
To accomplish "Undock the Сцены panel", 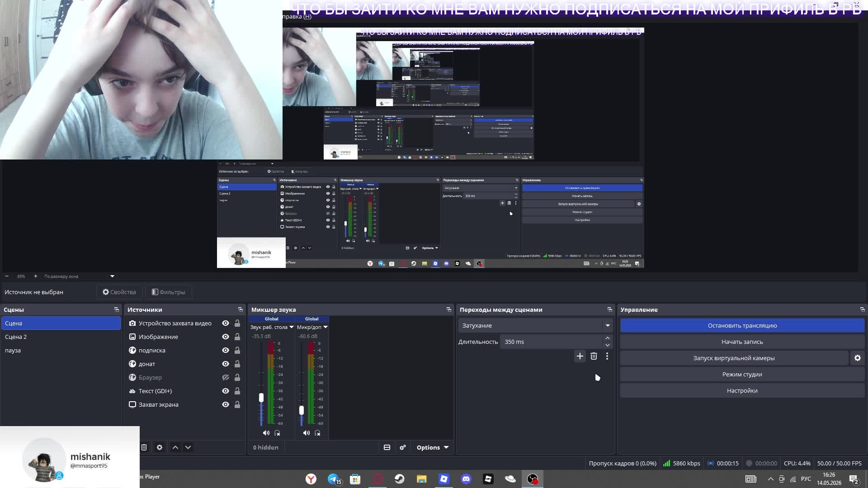I will [x=117, y=310].
